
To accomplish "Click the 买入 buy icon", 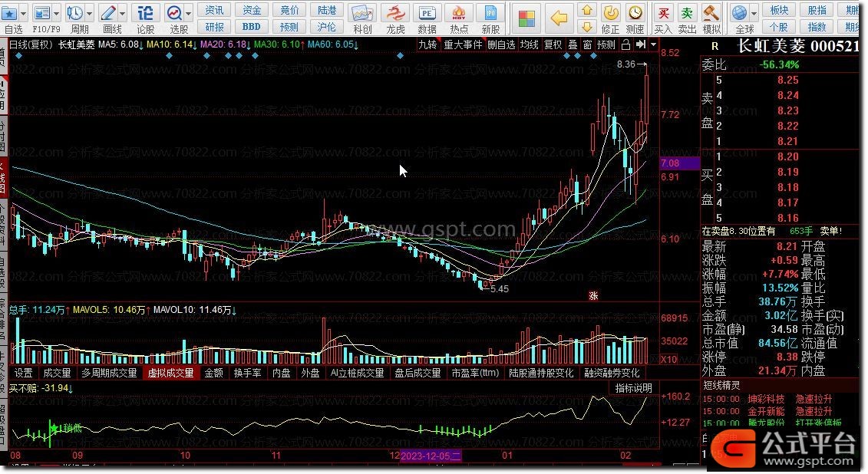I will [x=663, y=12].
